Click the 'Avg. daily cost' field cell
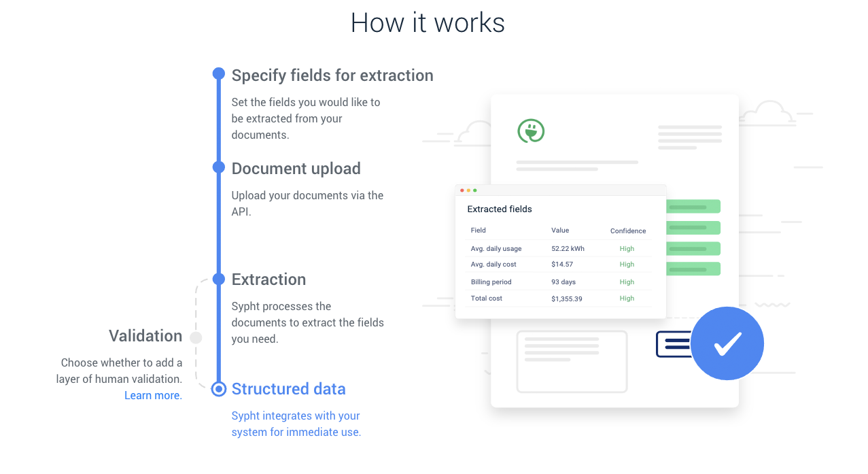868x474 pixels. pos(493,265)
